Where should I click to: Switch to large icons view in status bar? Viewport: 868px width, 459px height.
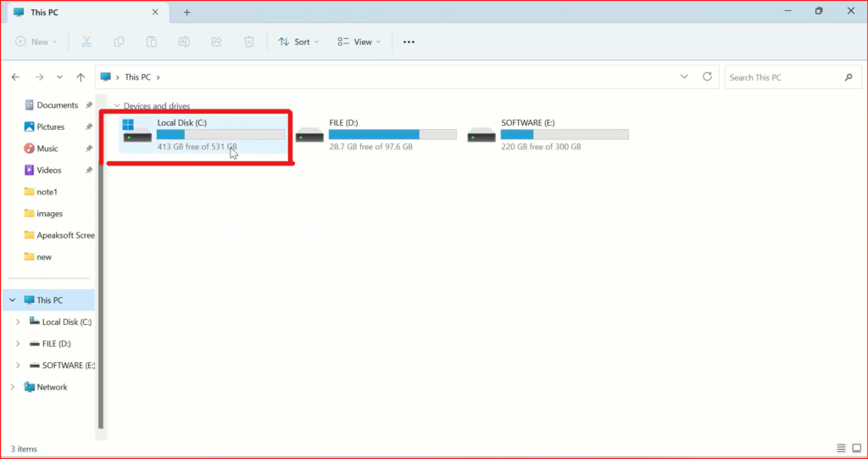coord(857,448)
